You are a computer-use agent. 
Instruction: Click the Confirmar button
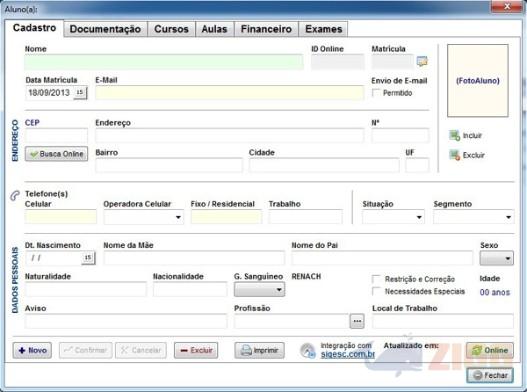point(86,350)
